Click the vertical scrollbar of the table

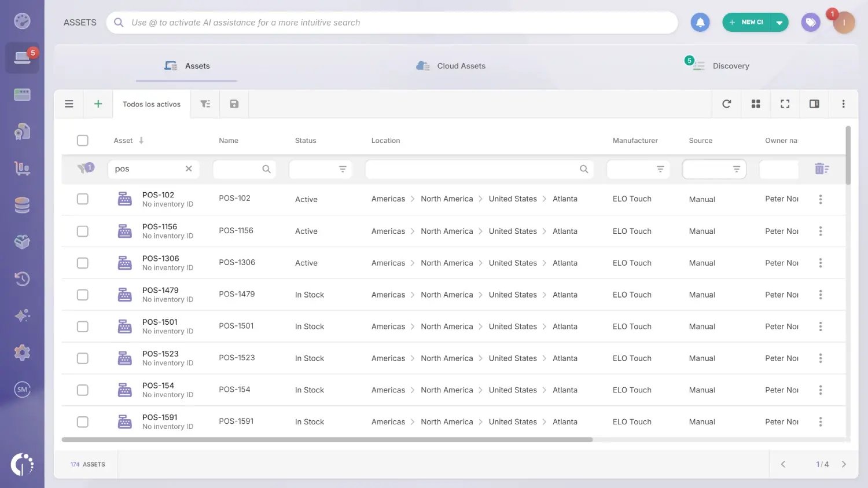click(848, 155)
